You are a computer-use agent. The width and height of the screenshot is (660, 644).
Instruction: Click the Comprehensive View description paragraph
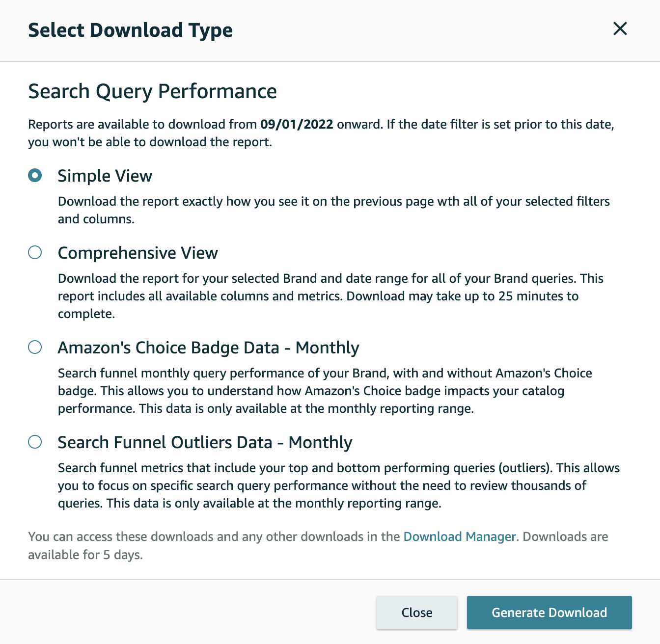[330, 296]
